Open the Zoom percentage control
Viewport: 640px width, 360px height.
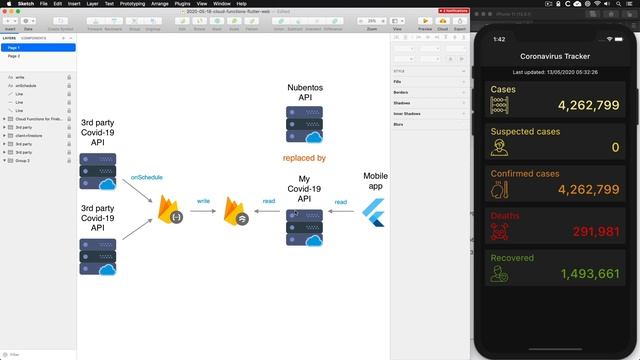[x=372, y=21]
